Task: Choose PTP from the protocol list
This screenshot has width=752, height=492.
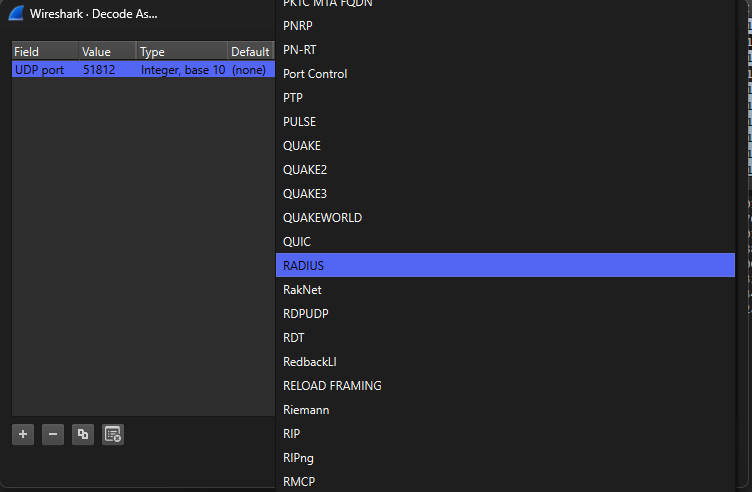Action: pyautogui.click(x=505, y=98)
